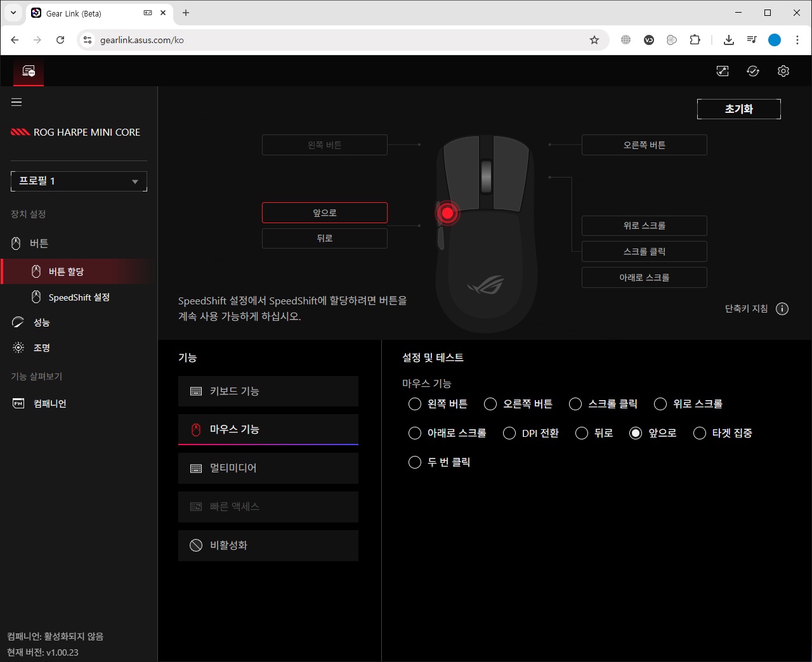Image resolution: width=812 pixels, height=662 pixels.
Task: Choose the 두 번 클릭 radio option
Action: coord(415,462)
